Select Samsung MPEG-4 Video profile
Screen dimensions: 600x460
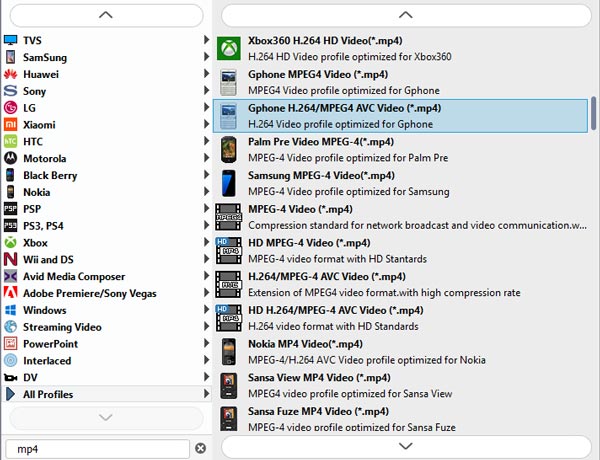coord(400,183)
